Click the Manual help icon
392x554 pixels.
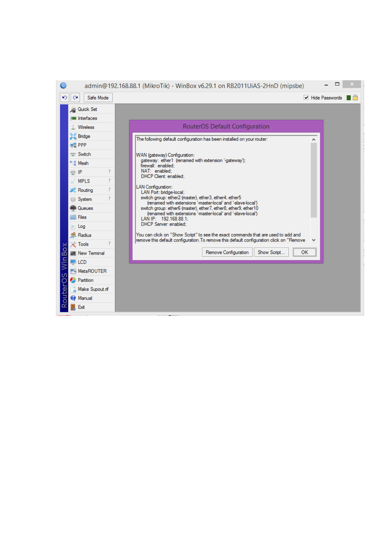click(73, 298)
